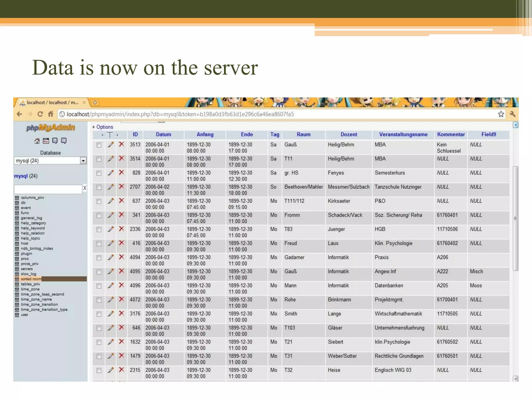532x399 pixels.
Task: Edit row with ID 4094
Action: (111, 257)
